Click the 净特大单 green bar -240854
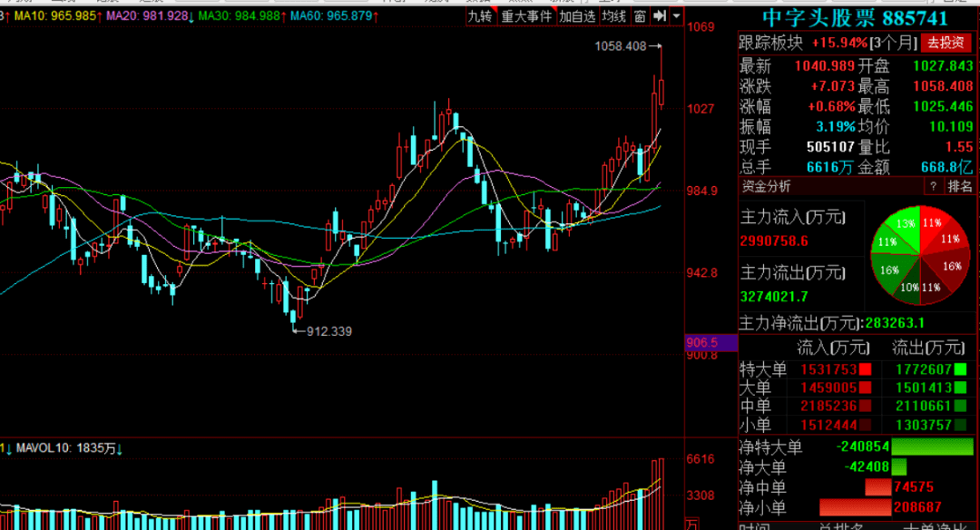 tap(932, 447)
